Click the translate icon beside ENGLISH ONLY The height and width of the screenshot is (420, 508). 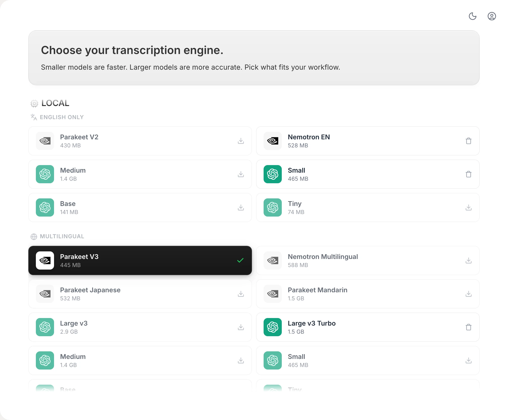34,117
